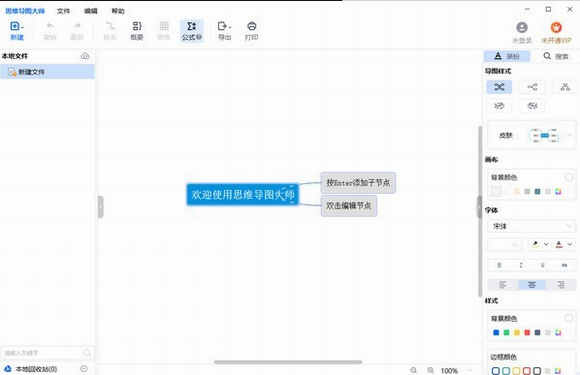Toggle the canvas 背景颜色 checkbox
The height and width of the screenshot is (375, 580).
point(569,177)
